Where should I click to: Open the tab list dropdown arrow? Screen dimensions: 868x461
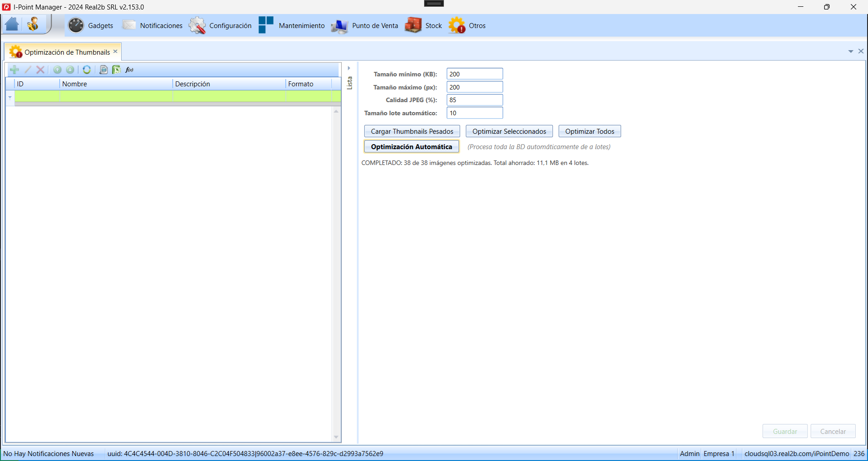[x=851, y=52]
